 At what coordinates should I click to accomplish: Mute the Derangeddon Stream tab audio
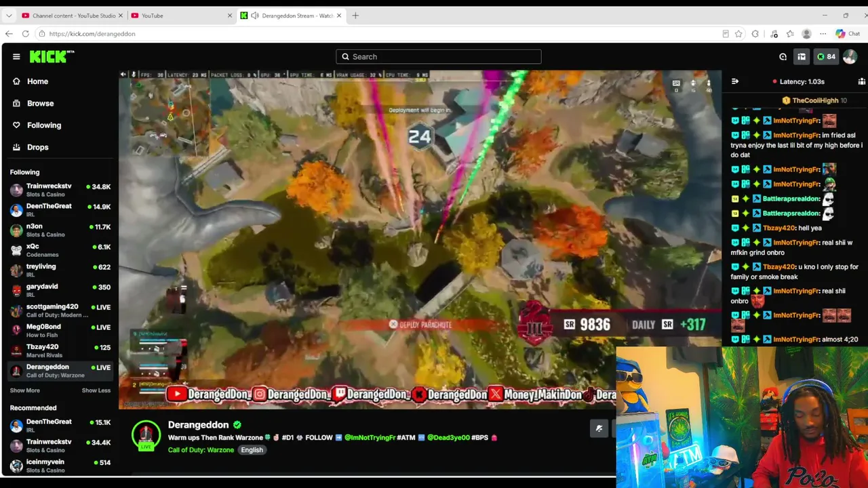click(x=254, y=16)
